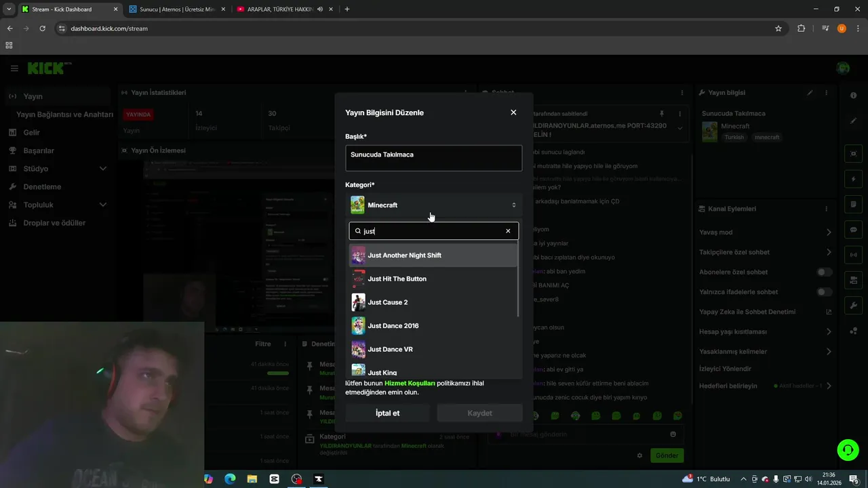Select the pencil icon in right rail
The height and width of the screenshot is (488, 868).
[854, 121]
